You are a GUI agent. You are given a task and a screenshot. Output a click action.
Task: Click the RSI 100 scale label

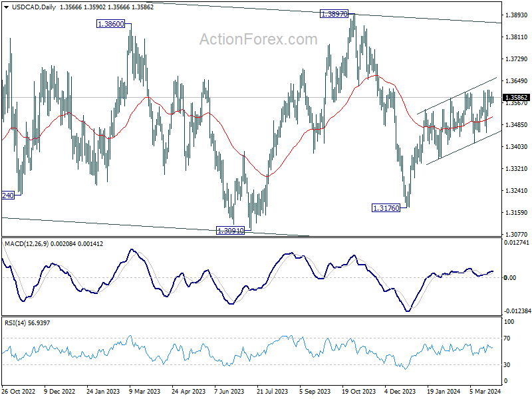[x=509, y=322]
